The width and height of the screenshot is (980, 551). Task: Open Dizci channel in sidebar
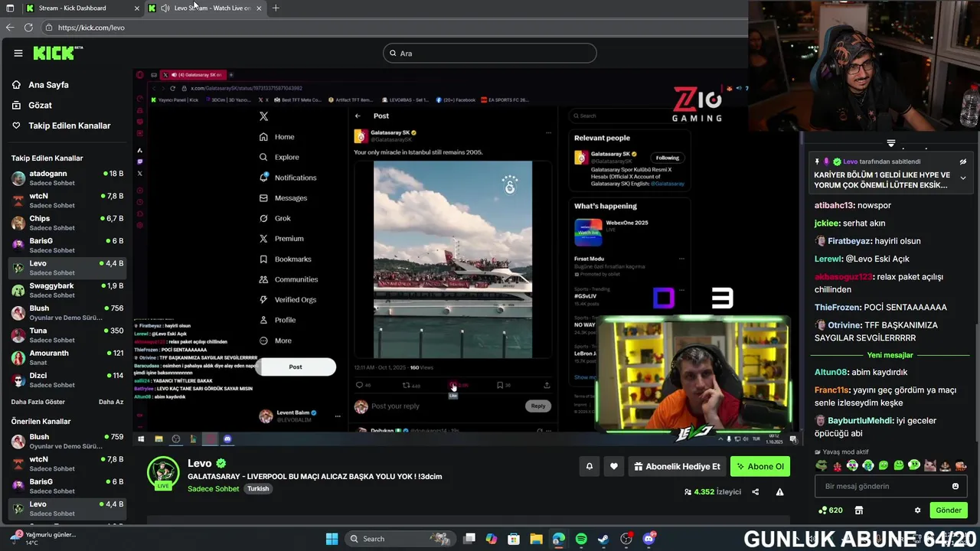click(x=67, y=380)
